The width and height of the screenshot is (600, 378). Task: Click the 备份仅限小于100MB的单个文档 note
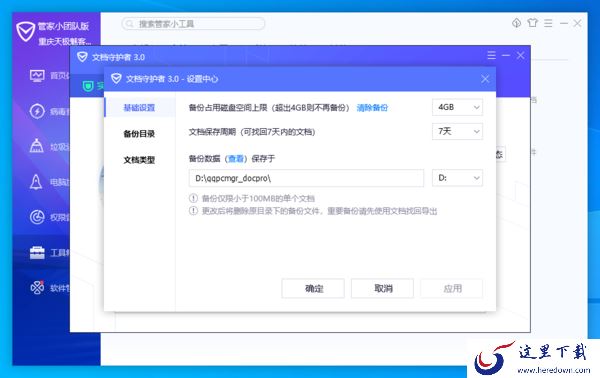258,198
